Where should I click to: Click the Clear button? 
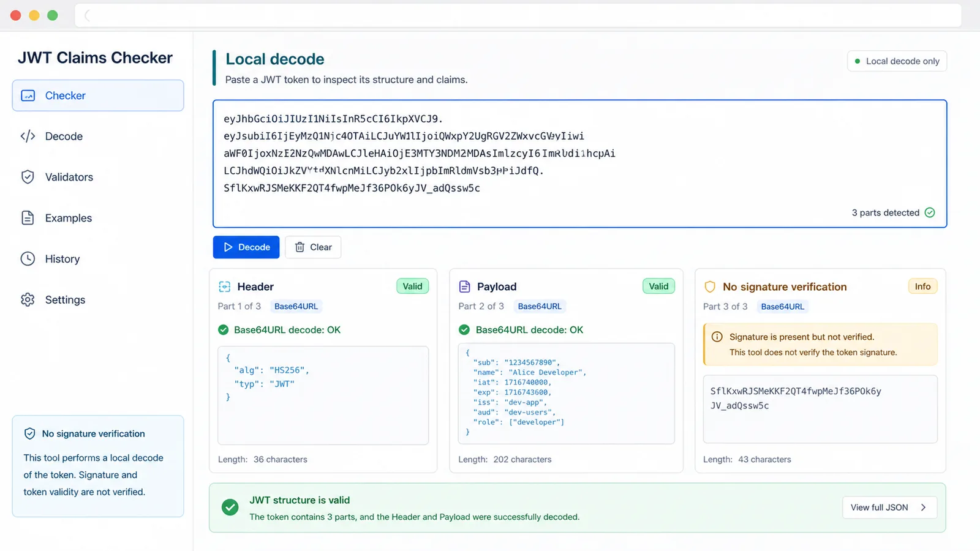coord(313,247)
